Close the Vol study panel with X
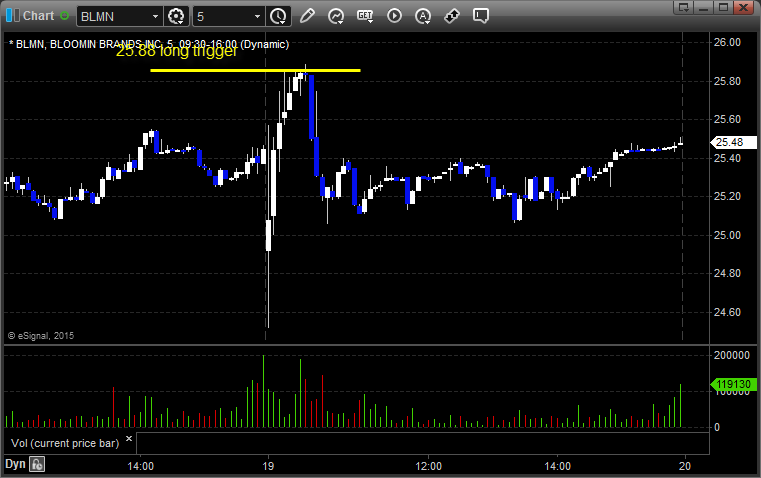Screen dimensions: 761x478 (129, 439)
